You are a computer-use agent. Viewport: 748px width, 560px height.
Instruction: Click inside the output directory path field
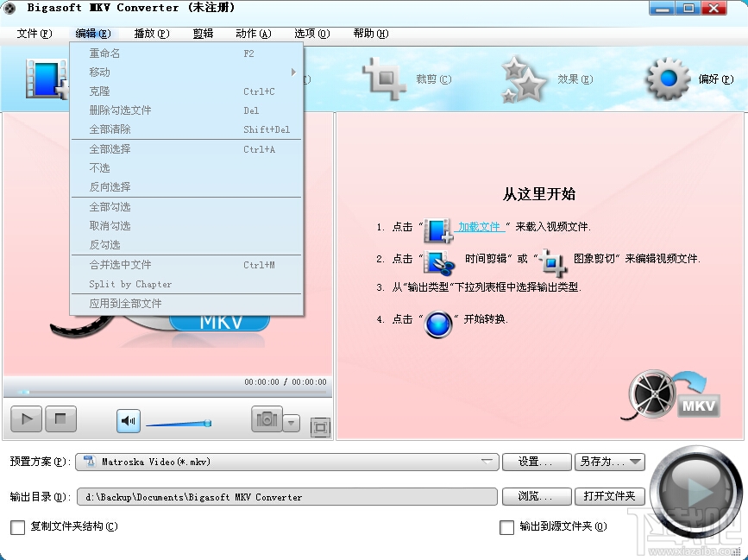285,496
